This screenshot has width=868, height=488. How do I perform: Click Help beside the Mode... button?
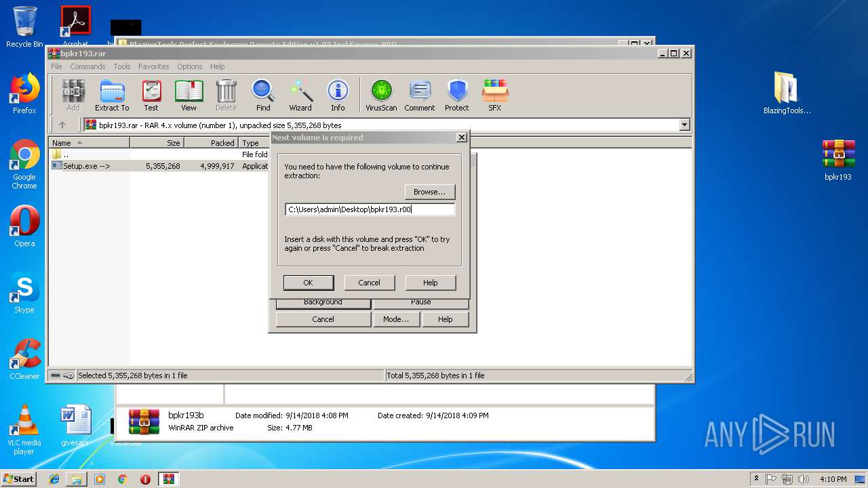(445, 319)
